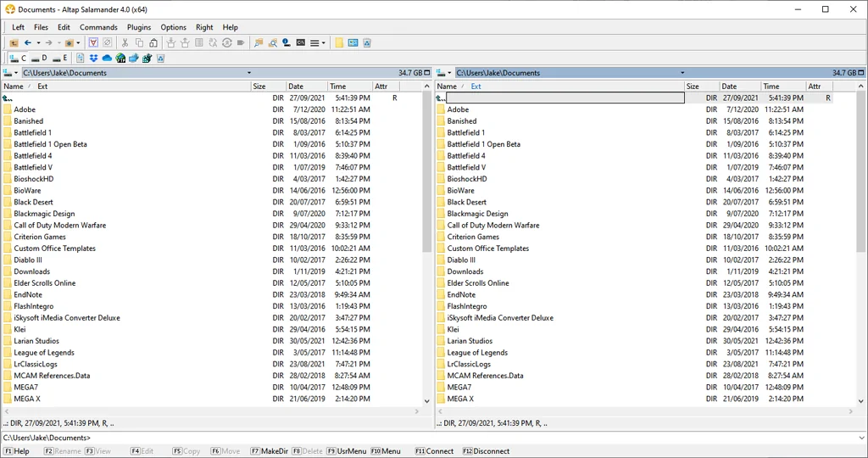
Task: Toggle right panel maximize icon beside 34.7 GB
Action: [861, 73]
